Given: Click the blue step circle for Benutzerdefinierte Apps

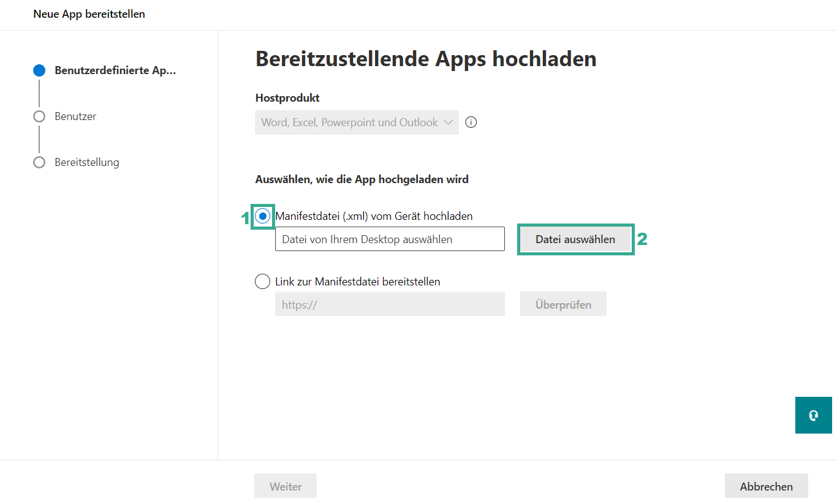Looking at the screenshot, I should [39, 70].
